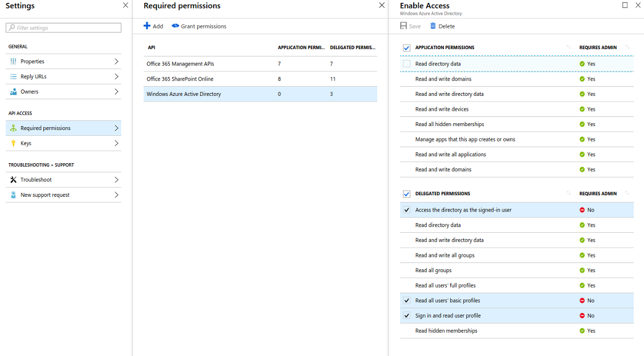
Task: Click the Reply URLs list icon
Action: [x=13, y=76]
